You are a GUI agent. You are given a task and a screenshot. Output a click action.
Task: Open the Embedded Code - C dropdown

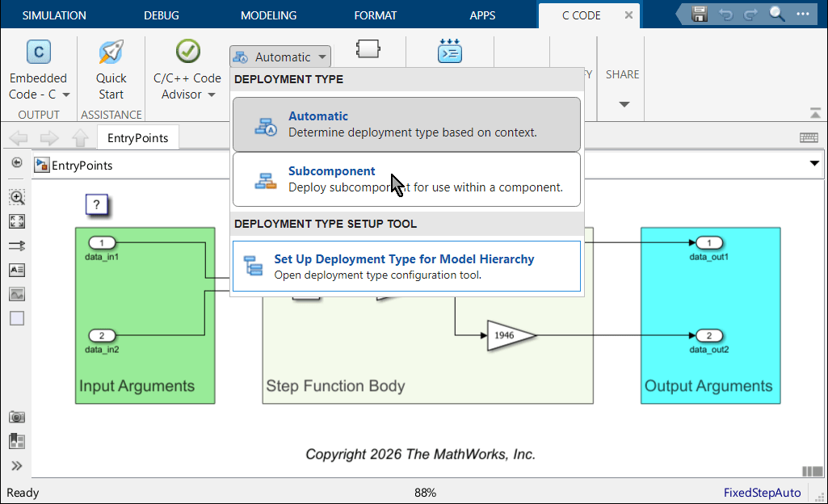click(65, 94)
